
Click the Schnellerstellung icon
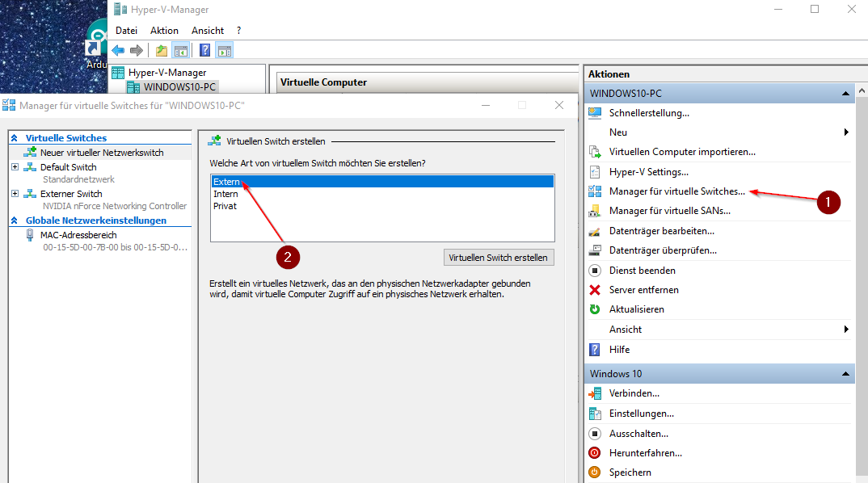click(595, 113)
